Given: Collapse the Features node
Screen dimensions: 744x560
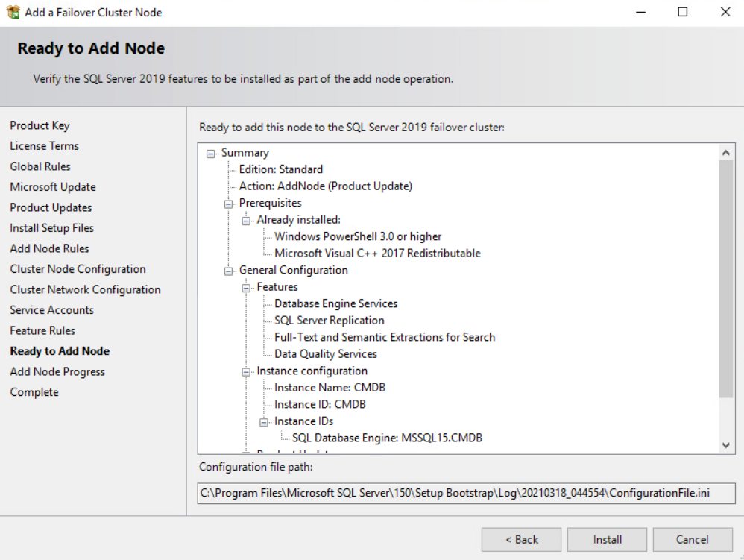Looking at the screenshot, I should coord(246,288).
